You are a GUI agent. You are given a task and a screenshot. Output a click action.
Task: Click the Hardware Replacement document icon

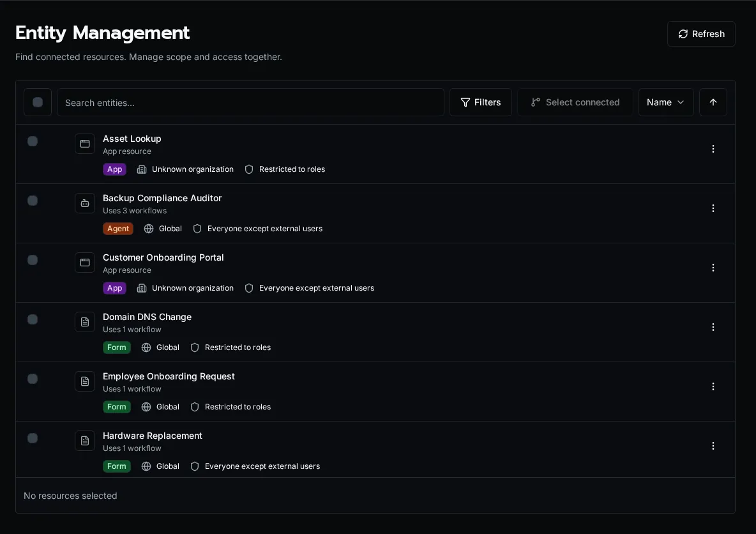pyautogui.click(x=85, y=440)
